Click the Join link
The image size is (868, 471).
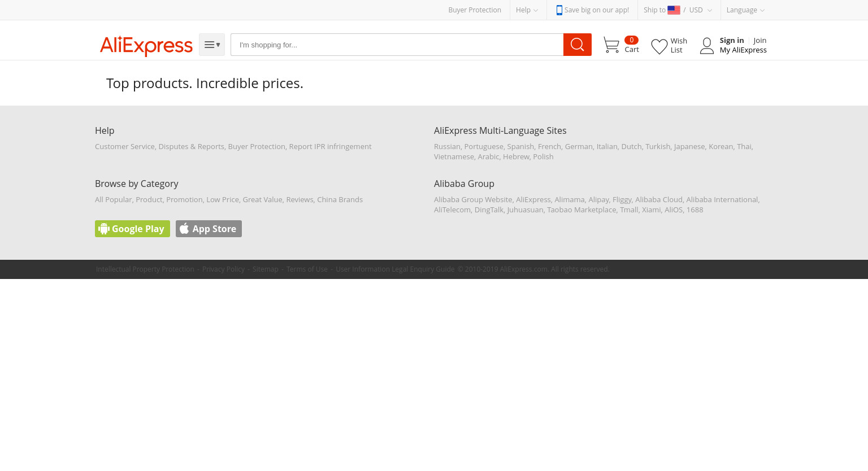(x=760, y=41)
